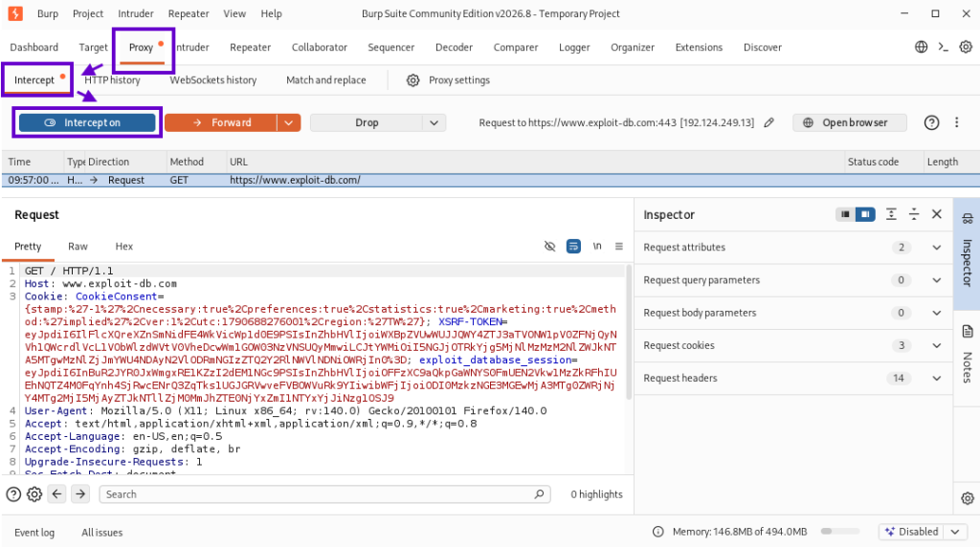Close the Inspector panel
This screenshot has height=547, width=980.
pyautogui.click(x=936, y=214)
